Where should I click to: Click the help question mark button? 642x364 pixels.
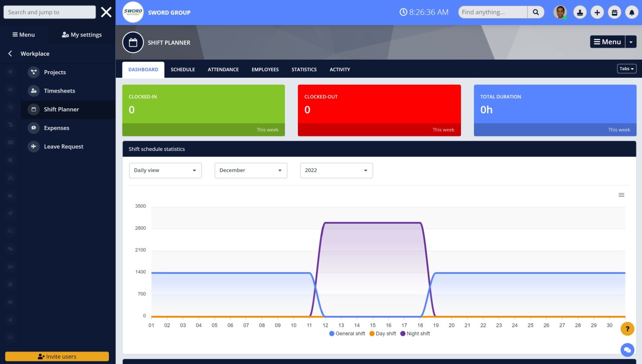(x=627, y=328)
